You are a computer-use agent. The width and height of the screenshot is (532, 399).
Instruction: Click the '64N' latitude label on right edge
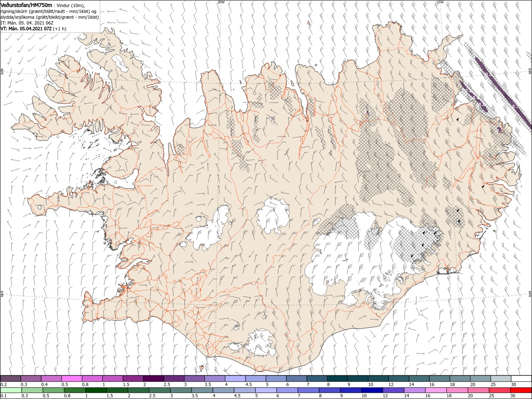click(530, 294)
